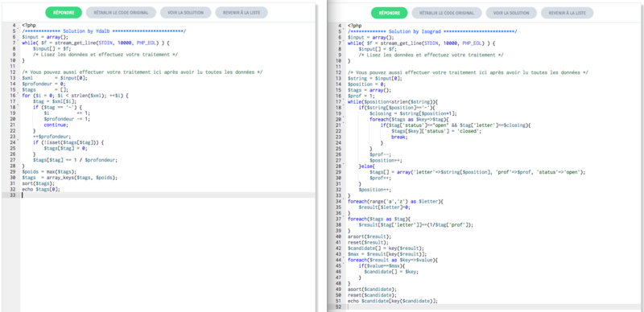This screenshot has width=644, height=312.
Task: Collapse the while fold at line 17, right editor
Action: coord(344,100)
